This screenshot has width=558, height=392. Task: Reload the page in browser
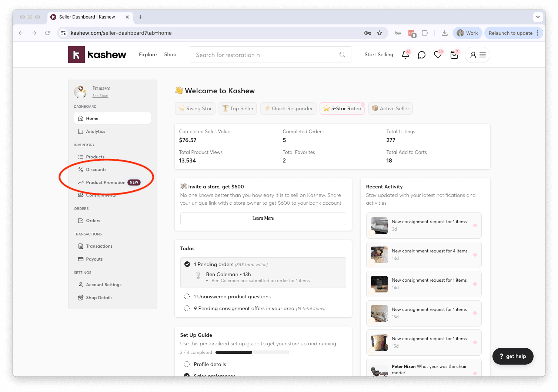(47, 33)
